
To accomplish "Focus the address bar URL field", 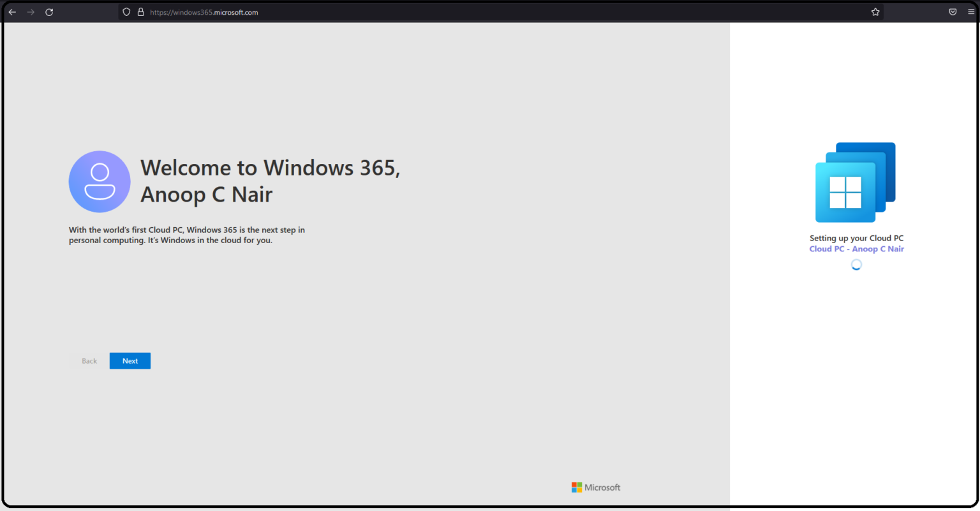I will pyautogui.click(x=501, y=12).
